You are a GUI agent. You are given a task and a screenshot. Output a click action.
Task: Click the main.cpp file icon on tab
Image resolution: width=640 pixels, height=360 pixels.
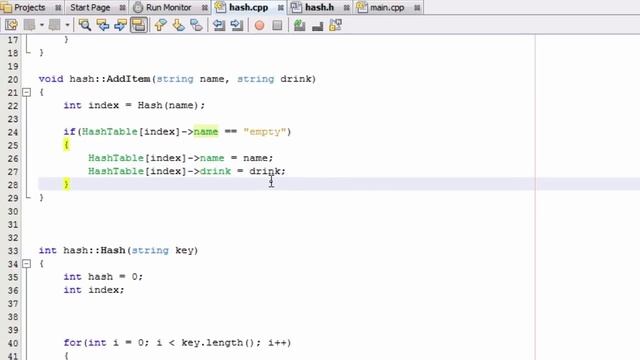click(362, 7)
